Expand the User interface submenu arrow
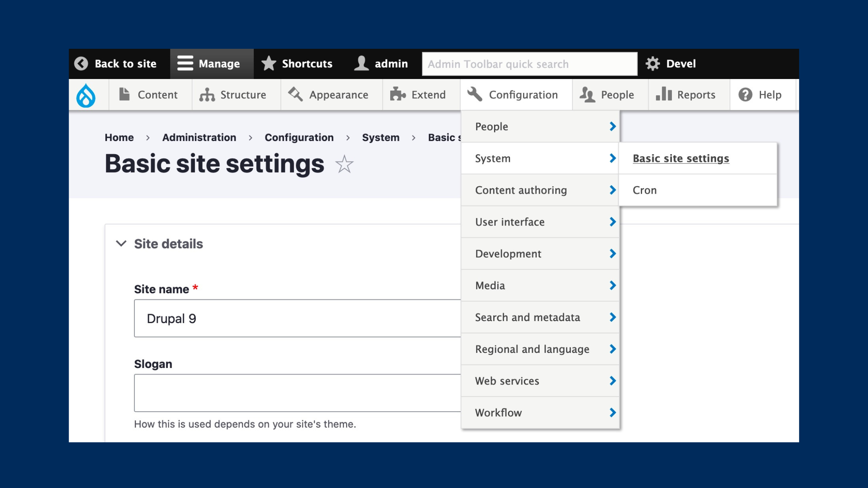The height and width of the screenshot is (488, 868). [613, 222]
